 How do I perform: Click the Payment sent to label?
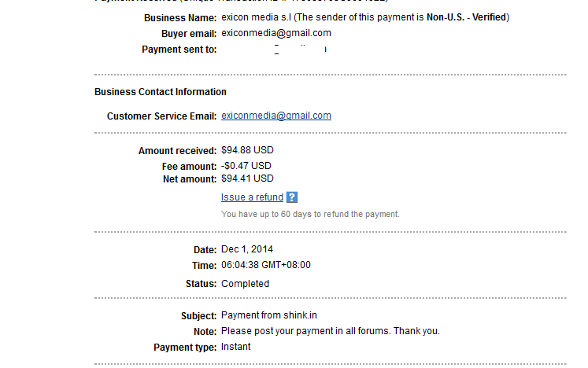tap(179, 50)
